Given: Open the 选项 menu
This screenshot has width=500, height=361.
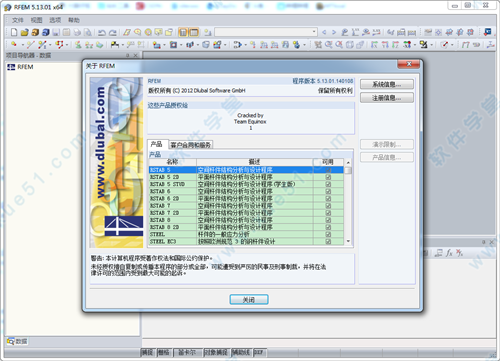Looking at the screenshot, I should 55,20.
